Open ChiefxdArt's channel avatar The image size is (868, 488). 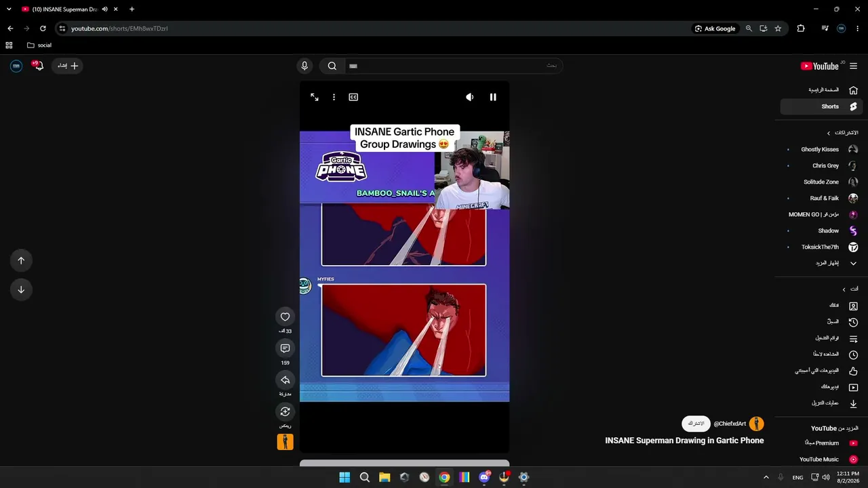coord(757,424)
